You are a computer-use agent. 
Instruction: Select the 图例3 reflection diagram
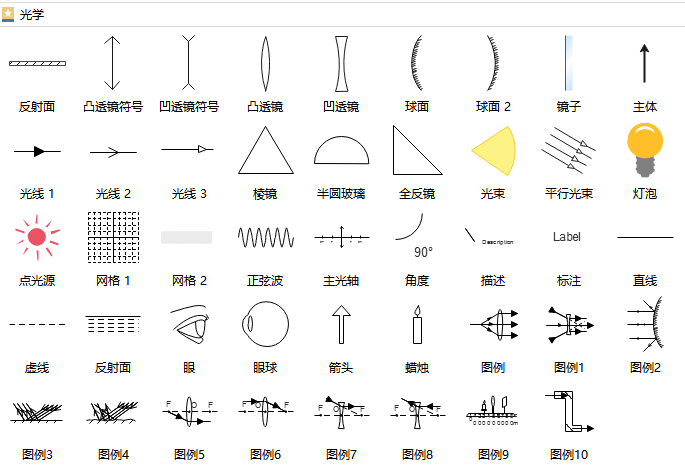click(36, 412)
